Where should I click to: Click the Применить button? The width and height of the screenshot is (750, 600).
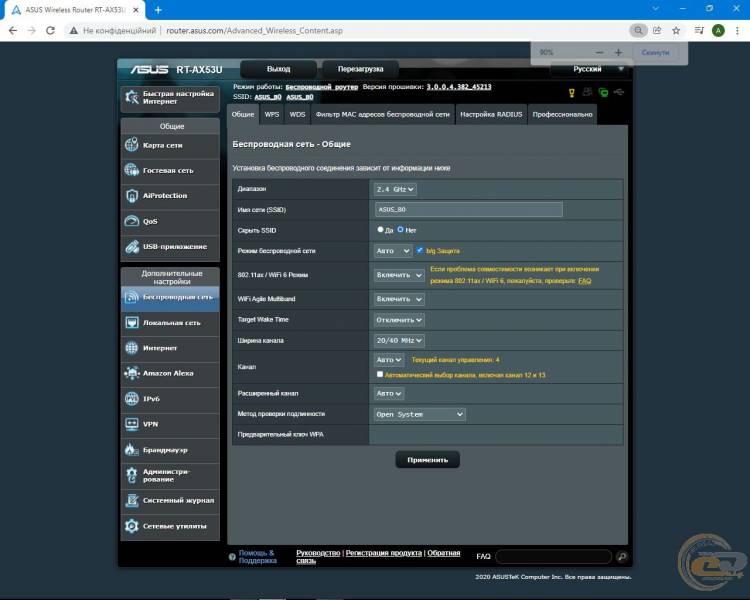pyautogui.click(x=428, y=460)
